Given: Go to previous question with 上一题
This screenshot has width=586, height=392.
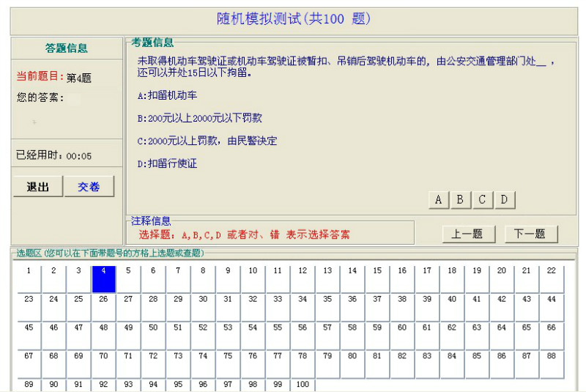Looking at the screenshot, I should 468,234.
